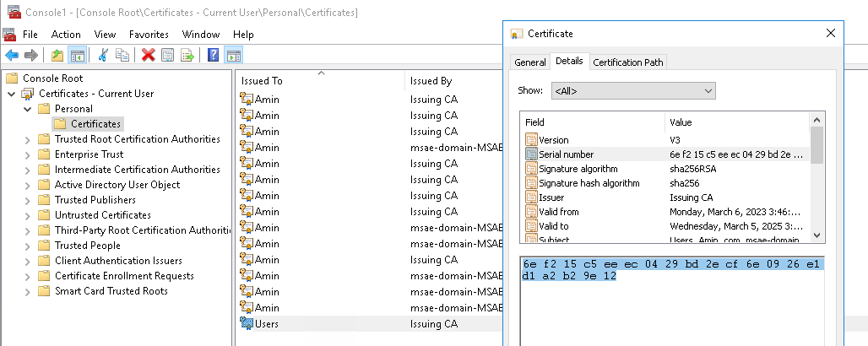The height and width of the screenshot is (346, 868).
Task: Open the Action menu
Action: pyautogui.click(x=66, y=35)
